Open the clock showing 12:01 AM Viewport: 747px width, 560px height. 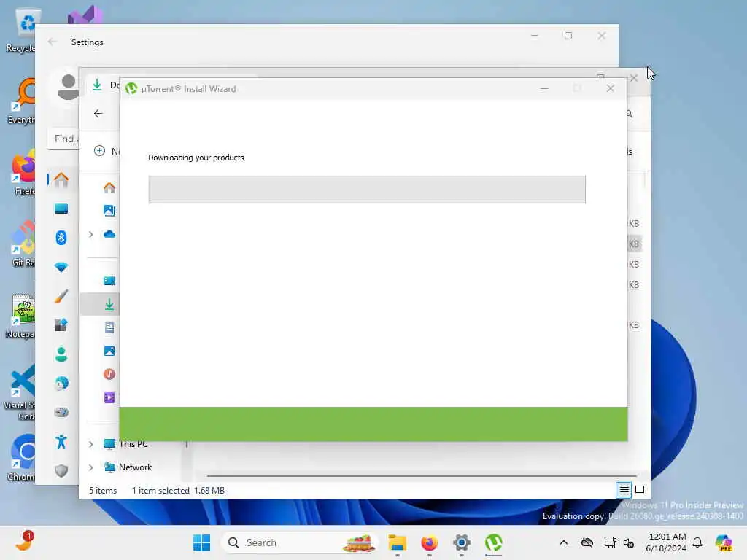pos(667,542)
